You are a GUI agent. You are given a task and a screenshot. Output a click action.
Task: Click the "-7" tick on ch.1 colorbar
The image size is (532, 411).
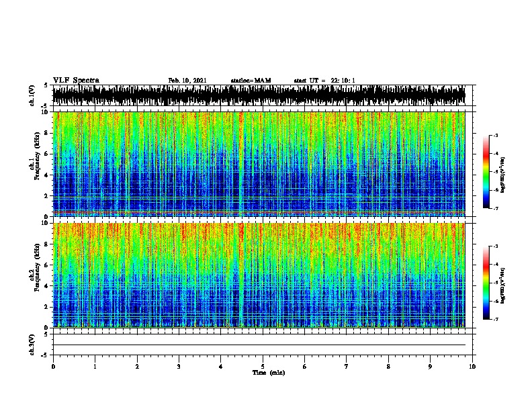point(495,208)
